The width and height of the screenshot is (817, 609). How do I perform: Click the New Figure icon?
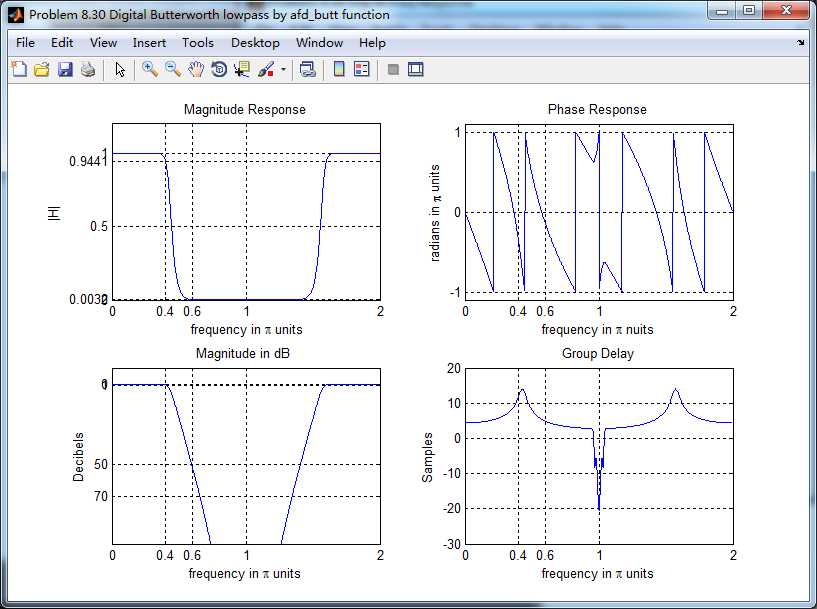19,69
